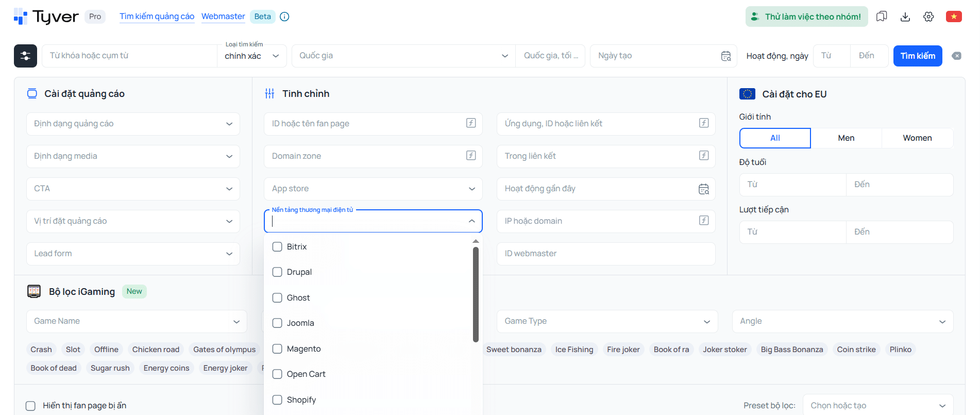Click the Tyver logo
The height and width of the screenshot is (415, 980).
pyautogui.click(x=46, y=16)
